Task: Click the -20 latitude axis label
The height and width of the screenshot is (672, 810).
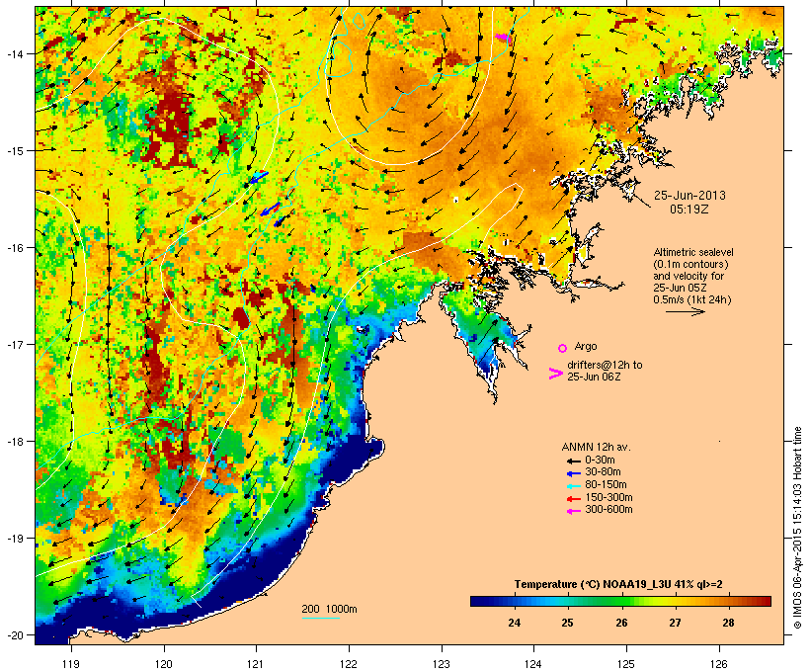Action: click(14, 634)
